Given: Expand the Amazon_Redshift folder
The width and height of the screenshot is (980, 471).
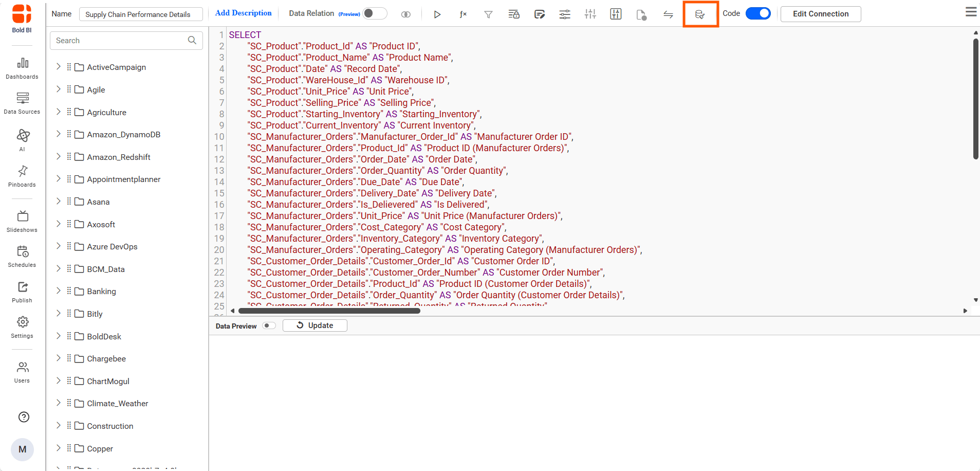Looking at the screenshot, I should click(58, 156).
